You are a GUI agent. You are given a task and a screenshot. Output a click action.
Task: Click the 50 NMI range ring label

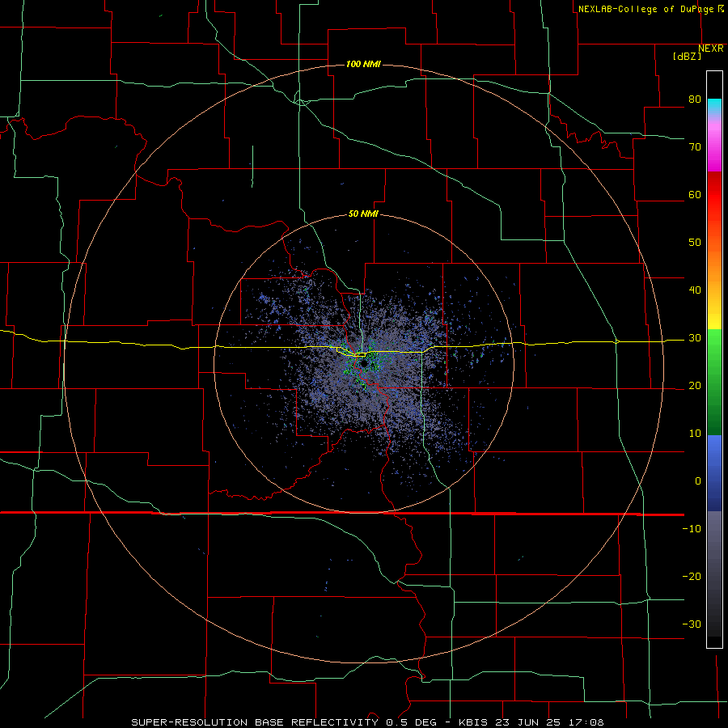tap(363, 214)
